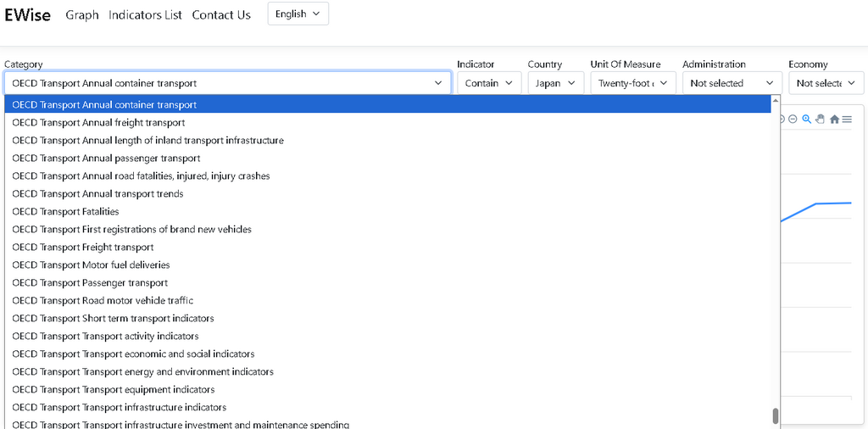Select First registrations of brand new vehicles
The height and width of the screenshot is (429, 868).
tap(387, 229)
